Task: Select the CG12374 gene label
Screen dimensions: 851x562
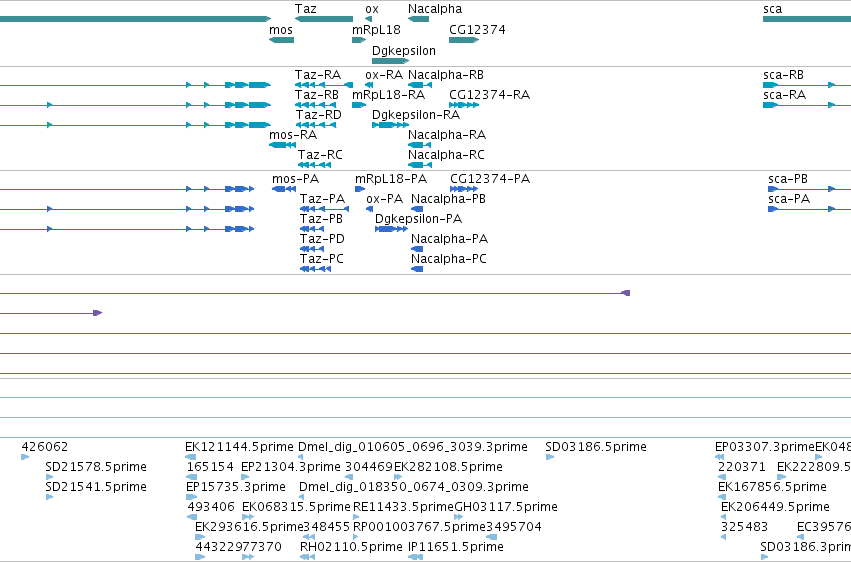Action: 477,30
